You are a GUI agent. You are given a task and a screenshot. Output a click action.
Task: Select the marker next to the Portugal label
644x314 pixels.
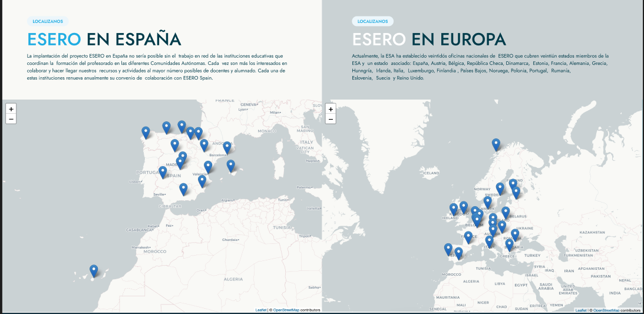click(x=163, y=172)
